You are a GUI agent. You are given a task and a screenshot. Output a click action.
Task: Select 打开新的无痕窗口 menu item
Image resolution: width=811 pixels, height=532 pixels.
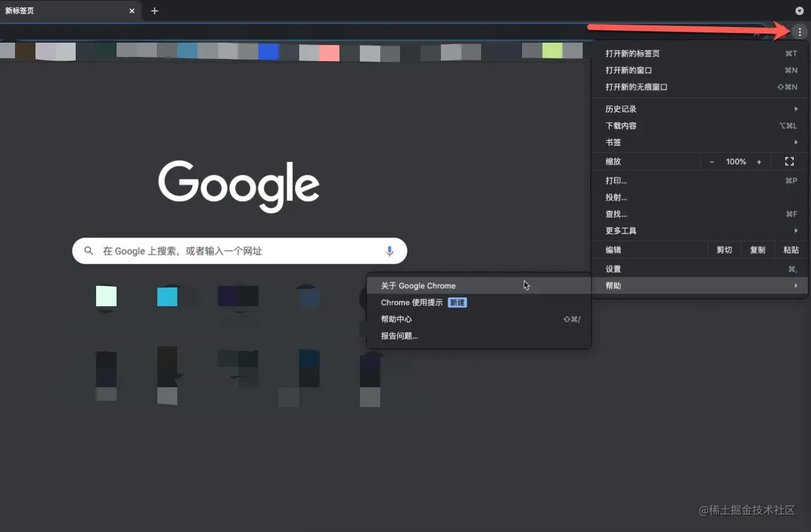click(699, 87)
